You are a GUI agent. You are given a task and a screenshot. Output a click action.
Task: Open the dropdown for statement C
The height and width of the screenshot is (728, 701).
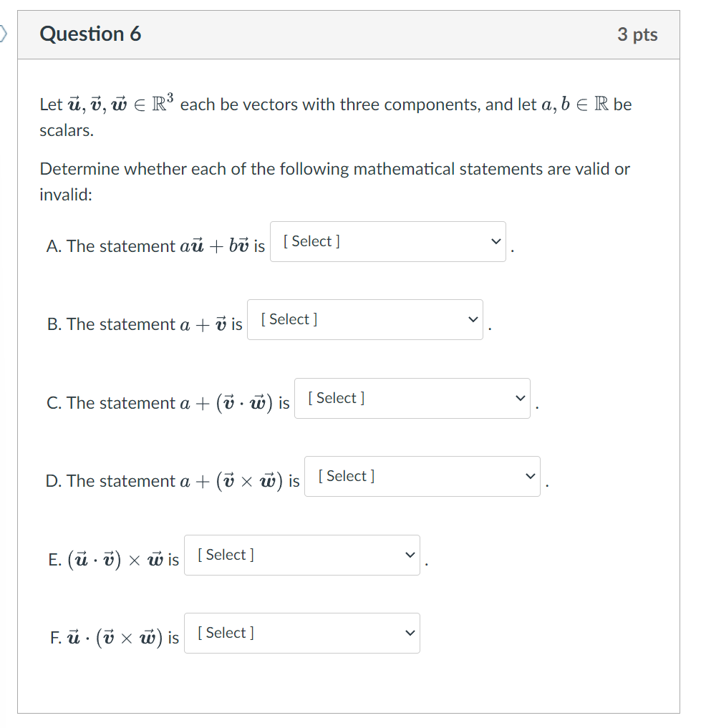[x=412, y=398]
